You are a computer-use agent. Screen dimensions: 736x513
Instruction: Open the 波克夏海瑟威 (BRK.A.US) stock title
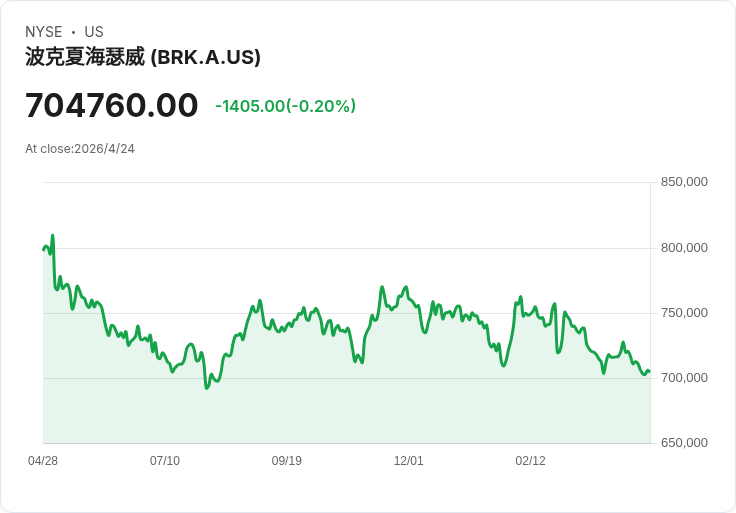click(143, 57)
